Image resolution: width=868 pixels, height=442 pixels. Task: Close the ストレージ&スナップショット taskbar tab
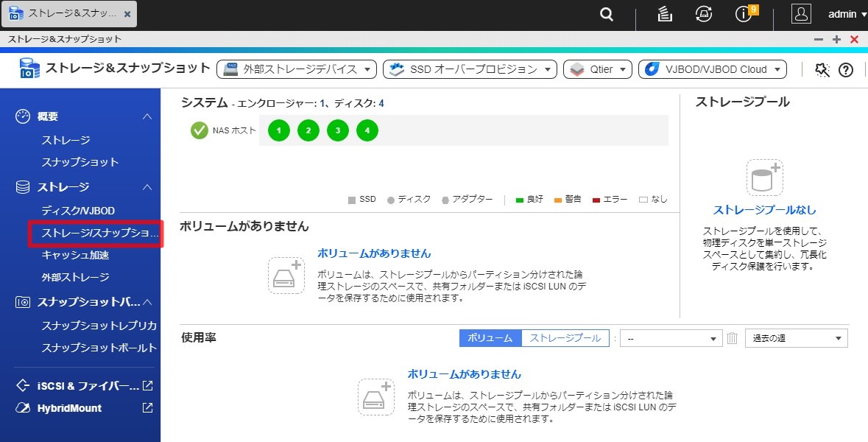coord(127,15)
